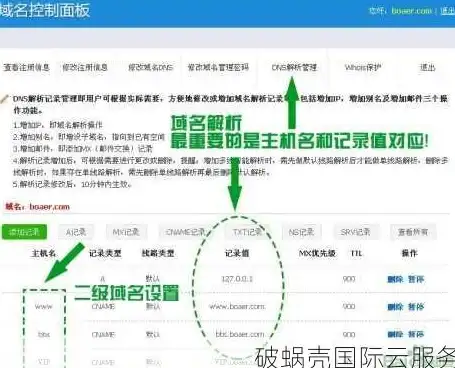
Task: Open the 查看注册信息 tab
Action: (x=27, y=67)
